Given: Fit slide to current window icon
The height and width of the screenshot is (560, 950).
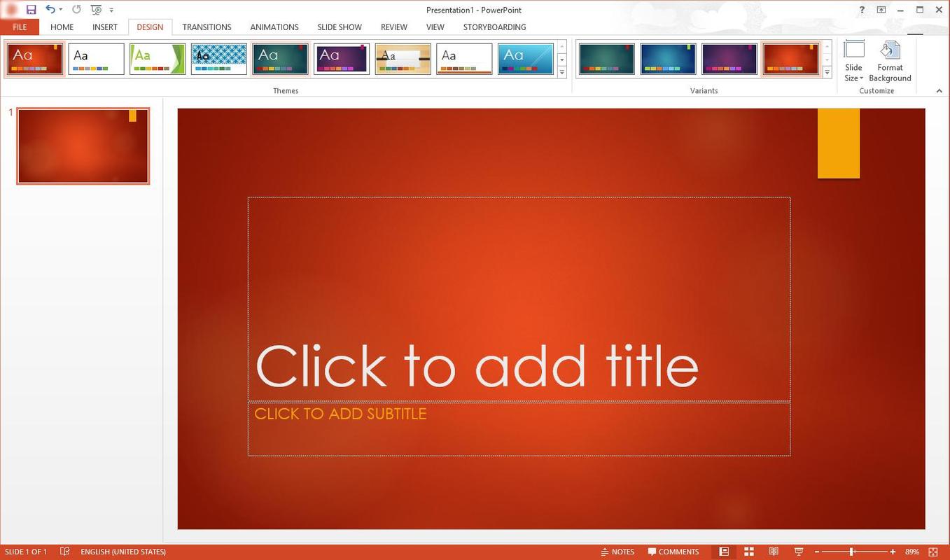Looking at the screenshot, I should tap(932, 552).
